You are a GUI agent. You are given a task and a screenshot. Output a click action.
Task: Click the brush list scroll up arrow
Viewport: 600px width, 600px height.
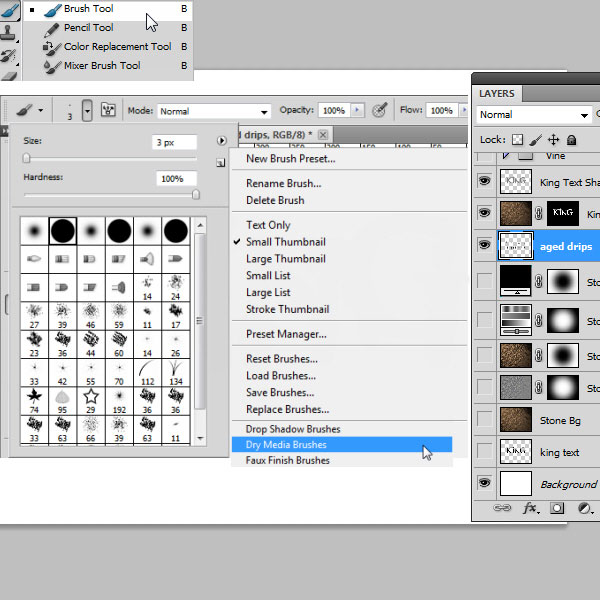200,225
